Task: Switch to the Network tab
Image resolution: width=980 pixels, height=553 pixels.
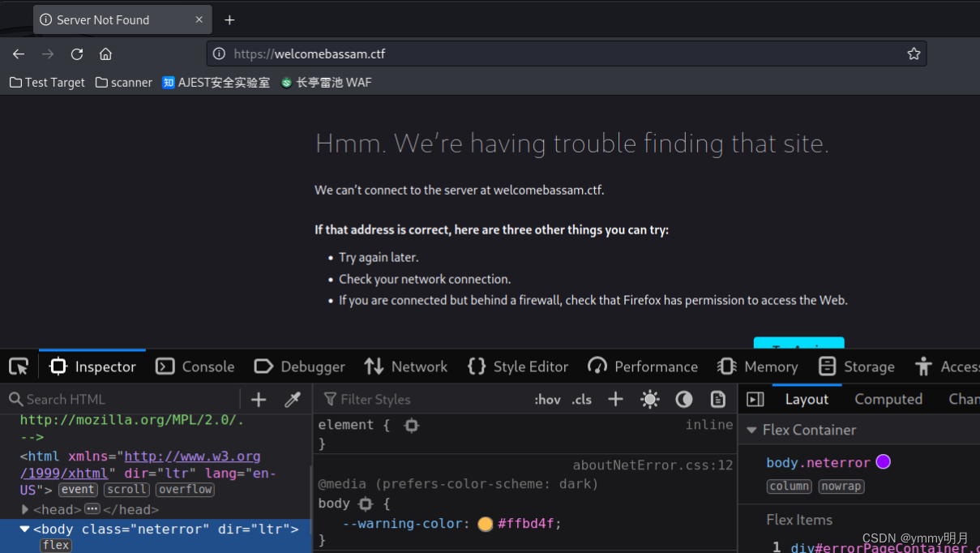Action: coord(405,367)
